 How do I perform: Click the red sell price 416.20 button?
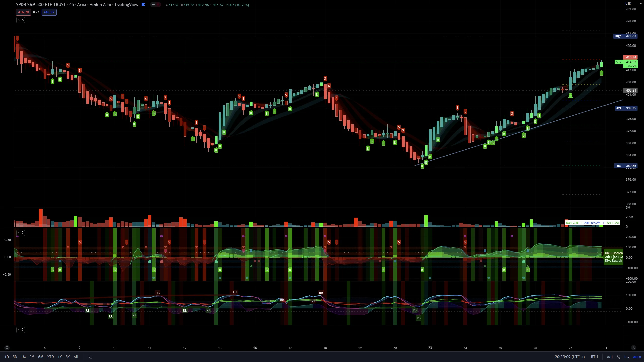[23, 12]
